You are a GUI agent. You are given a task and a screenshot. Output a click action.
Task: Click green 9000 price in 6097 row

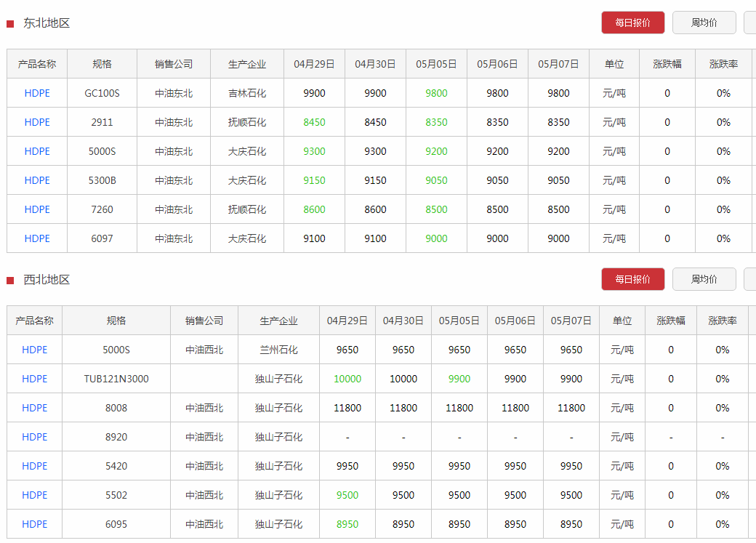[x=436, y=238]
